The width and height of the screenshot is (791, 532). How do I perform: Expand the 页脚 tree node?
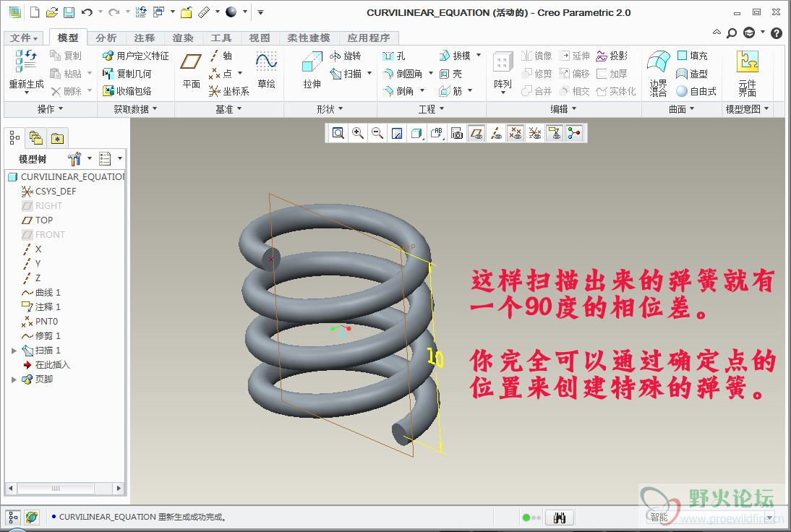(x=14, y=379)
